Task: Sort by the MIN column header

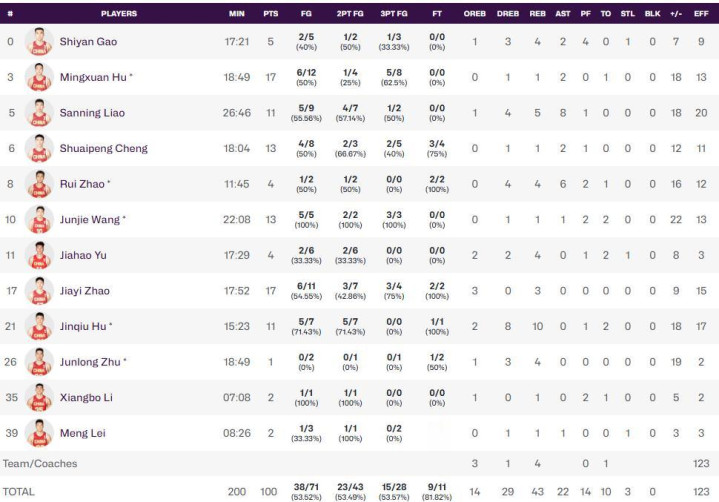Action: (237, 14)
